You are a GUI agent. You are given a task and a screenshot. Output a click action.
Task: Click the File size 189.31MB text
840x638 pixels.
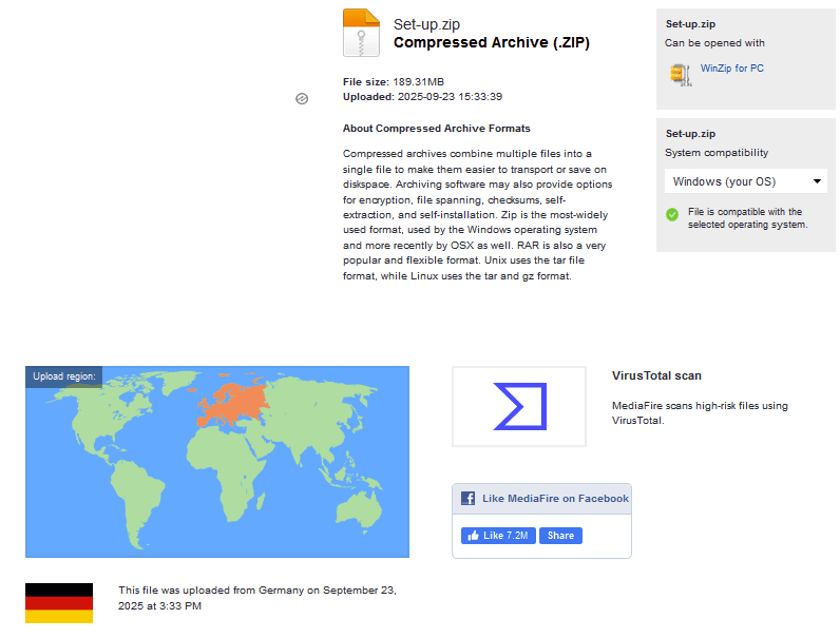pos(393,82)
